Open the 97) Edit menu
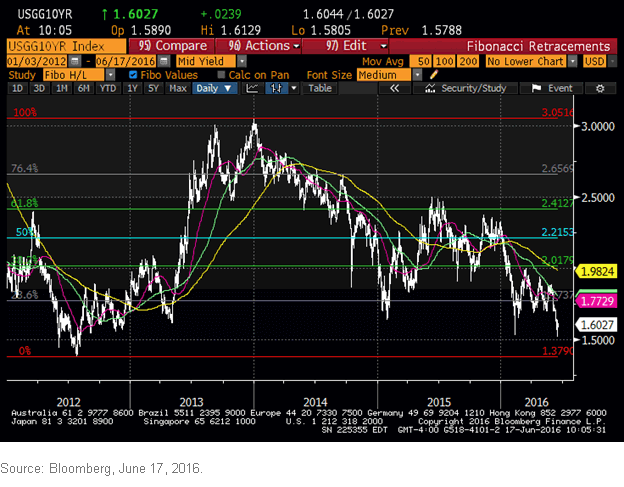The height and width of the screenshot is (487, 624). coord(345,46)
